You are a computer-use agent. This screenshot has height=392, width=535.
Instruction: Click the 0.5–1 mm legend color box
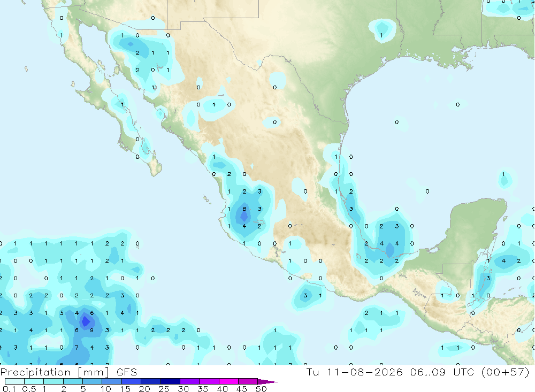tap(34, 381)
